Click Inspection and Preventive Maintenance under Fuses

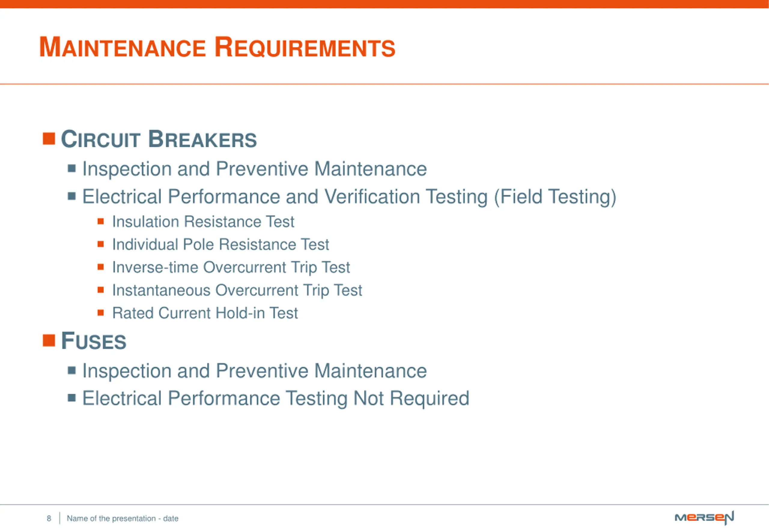pyautogui.click(x=254, y=371)
